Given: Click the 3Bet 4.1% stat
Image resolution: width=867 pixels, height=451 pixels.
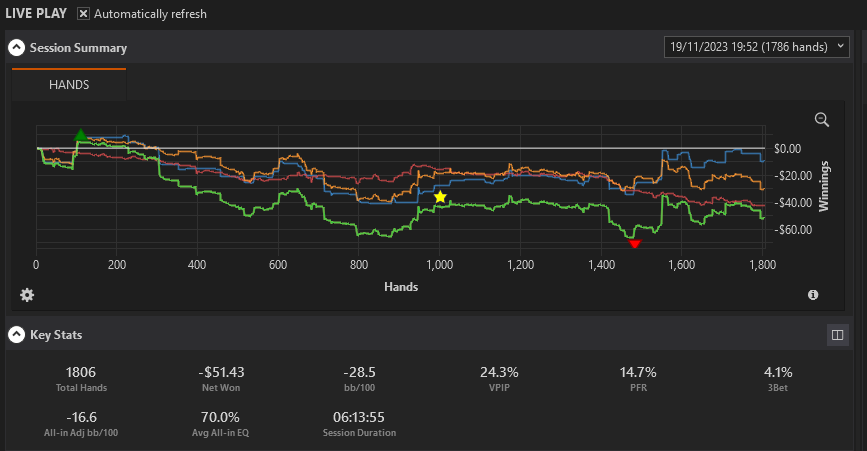Looking at the screenshot, I should (778, 379).
